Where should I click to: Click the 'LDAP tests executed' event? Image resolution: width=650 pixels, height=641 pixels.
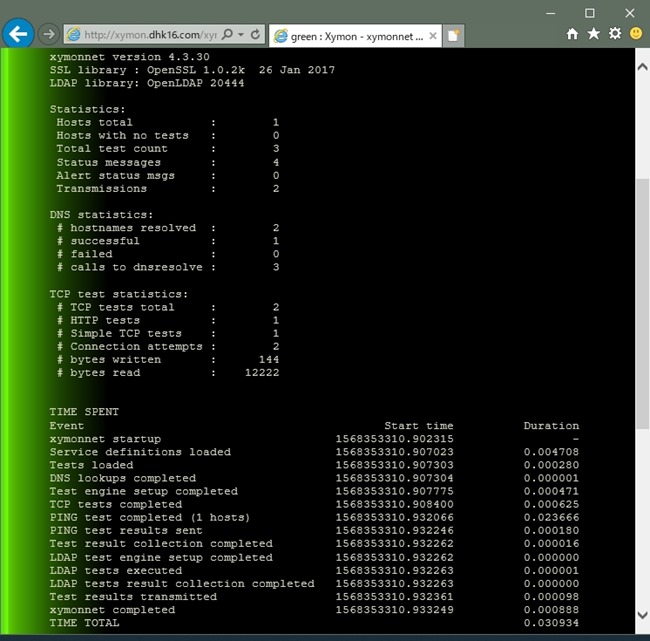point(116,571)
